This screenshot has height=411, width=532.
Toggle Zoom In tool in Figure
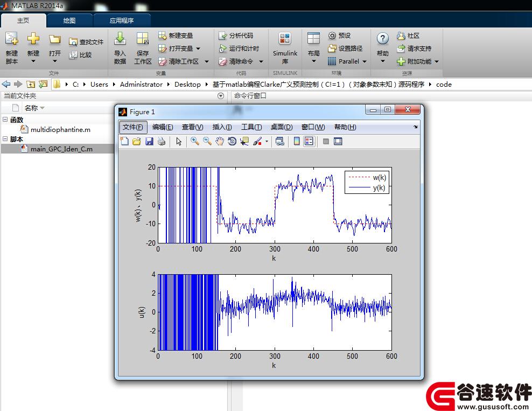(x=195, y=141)
